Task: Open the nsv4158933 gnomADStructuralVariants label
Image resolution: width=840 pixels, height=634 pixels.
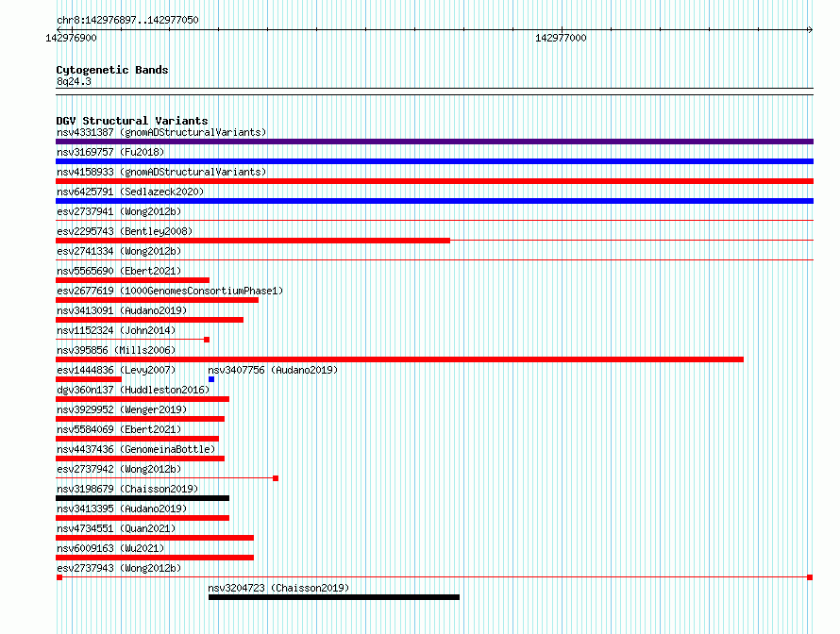Action: click(161, 172)
